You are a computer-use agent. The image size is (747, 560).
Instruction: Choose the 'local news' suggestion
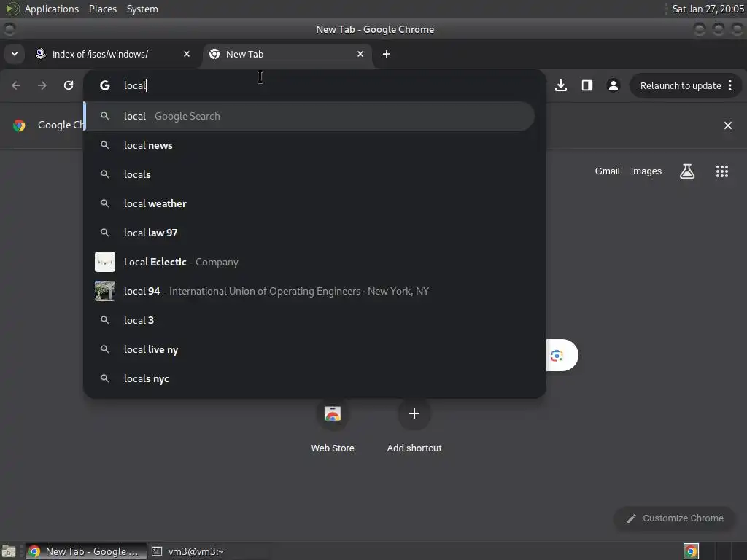click(309, 145)
